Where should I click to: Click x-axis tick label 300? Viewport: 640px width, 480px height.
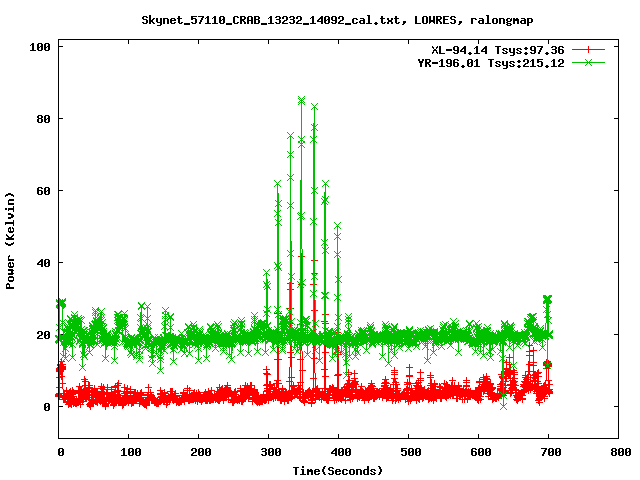point(271,452)
